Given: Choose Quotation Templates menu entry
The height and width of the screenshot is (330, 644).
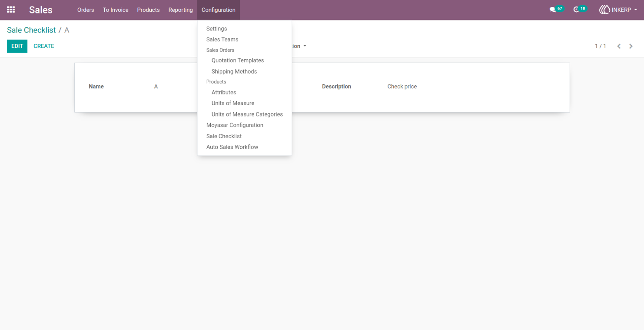Looking at the screenshot, I should (x=238, y=60).
